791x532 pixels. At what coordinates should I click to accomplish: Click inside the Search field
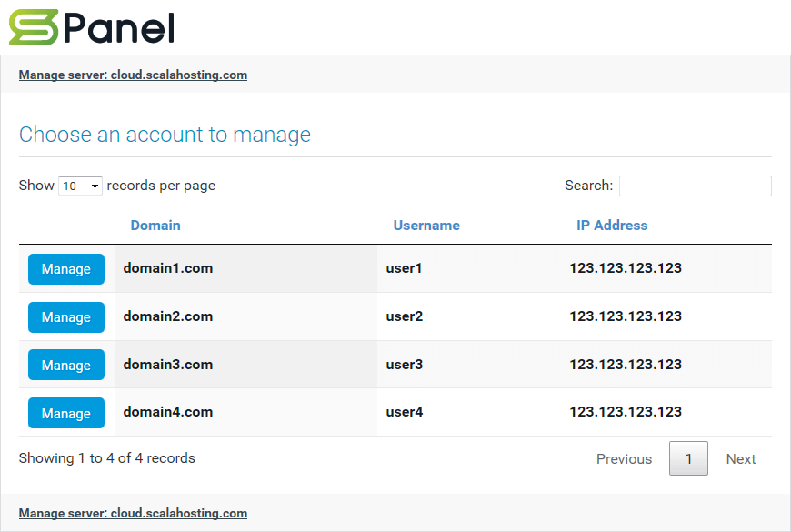pyautogui.click(x=695, y=186)
